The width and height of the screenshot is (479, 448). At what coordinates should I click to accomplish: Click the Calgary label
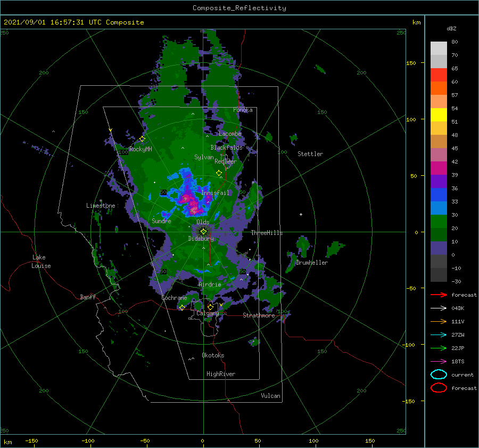click(x=208, y=313)
